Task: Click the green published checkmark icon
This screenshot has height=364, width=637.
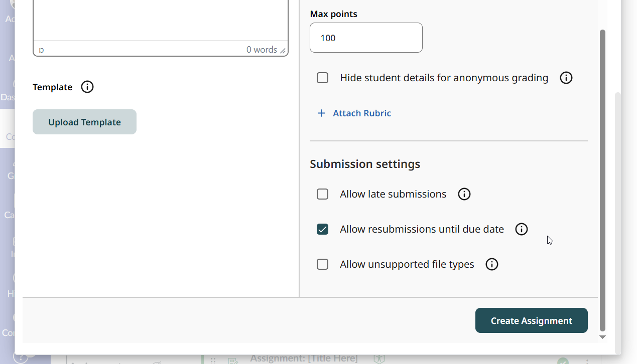Action: click(564, 360)
